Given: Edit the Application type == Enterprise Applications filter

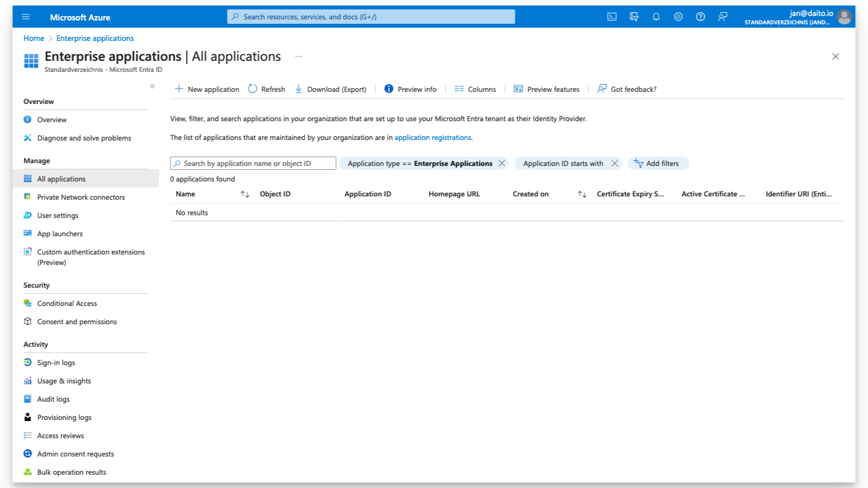Looking at the screenshot, I should tap(420, 163).
